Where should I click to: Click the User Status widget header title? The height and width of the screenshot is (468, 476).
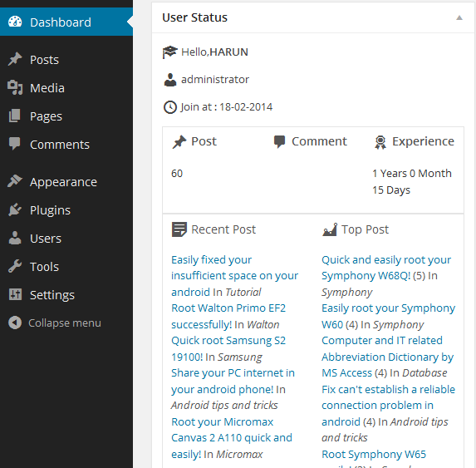(x=194, y=17)
